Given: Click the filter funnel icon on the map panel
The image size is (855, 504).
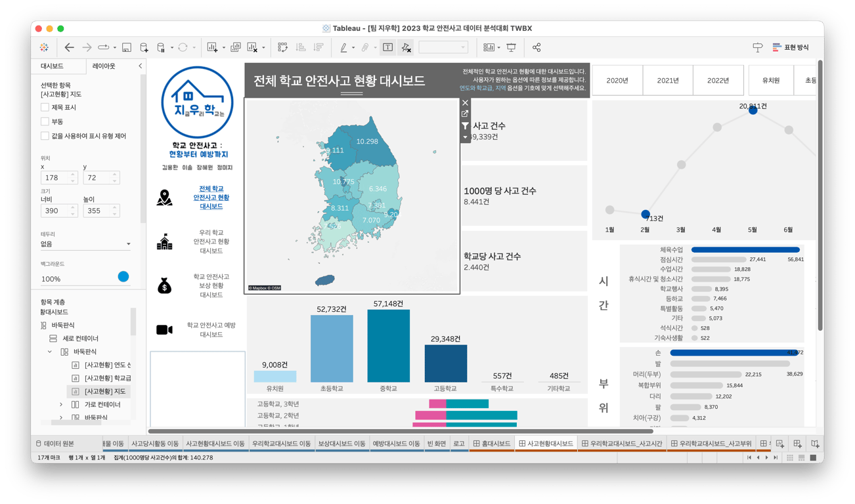Looking at the screenshot, I should [465, 125].
